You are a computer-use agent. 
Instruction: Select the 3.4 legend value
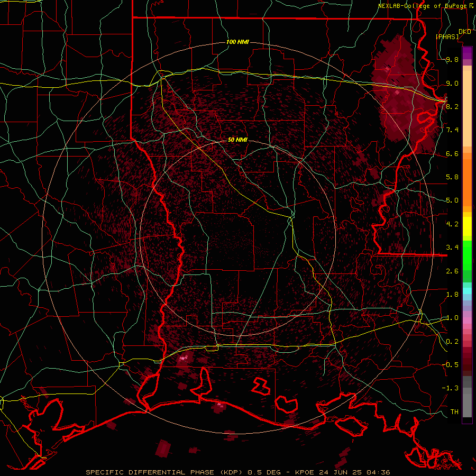(452, 248)
